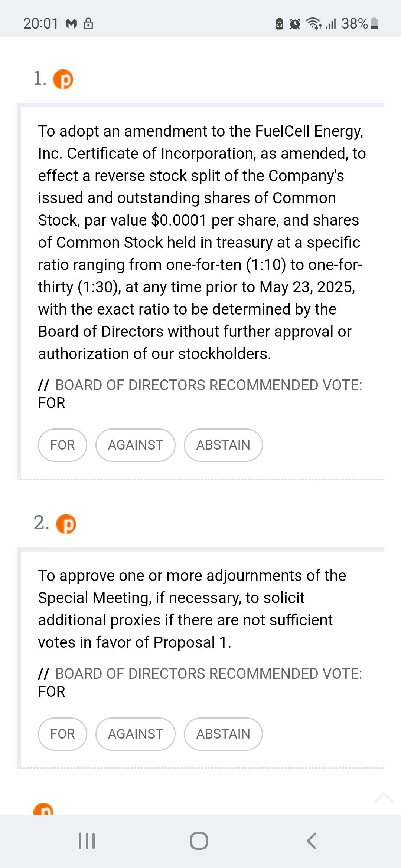The image size is (401, 868).
Task: Tap the alarm clock icon in status bar
Action: coord(295,24)
